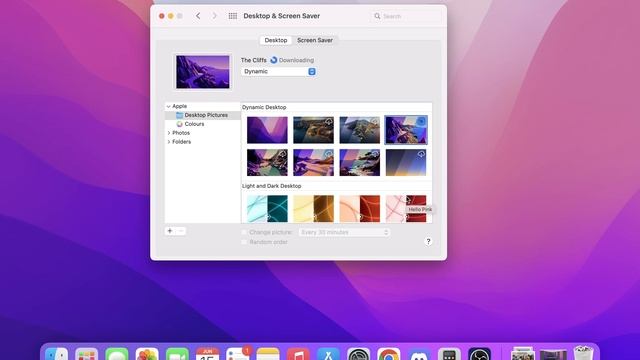Choose the purple Monterey wallpaper thumbnail
This screenshot has height=360, width=640.
pyautogui.click(x=267, y=130)
